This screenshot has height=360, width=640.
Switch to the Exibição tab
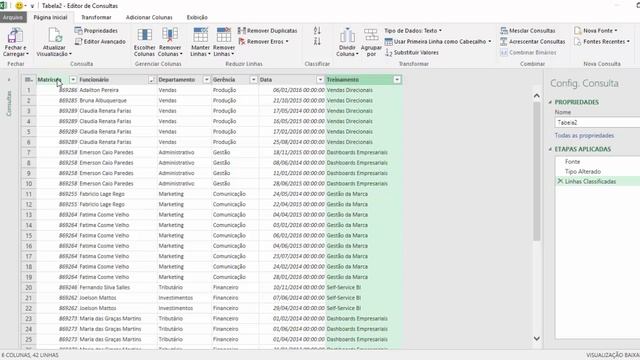click(x=197, y=18)
